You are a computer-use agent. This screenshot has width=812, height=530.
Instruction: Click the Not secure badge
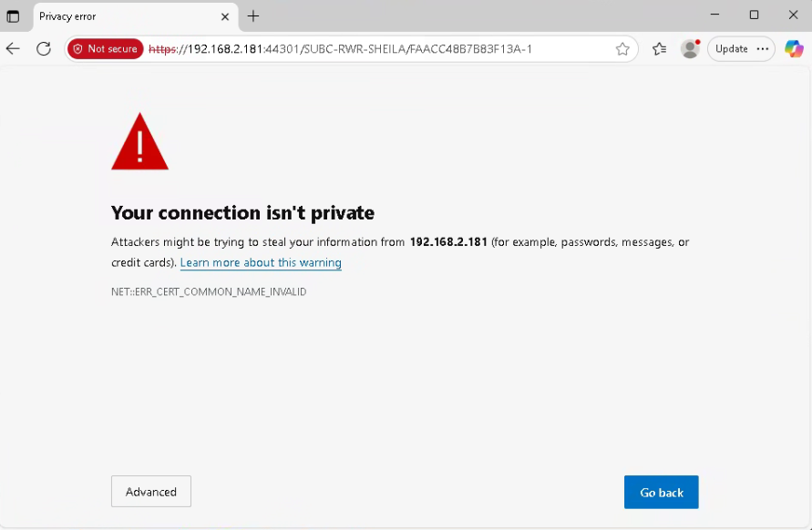[105, 49]
